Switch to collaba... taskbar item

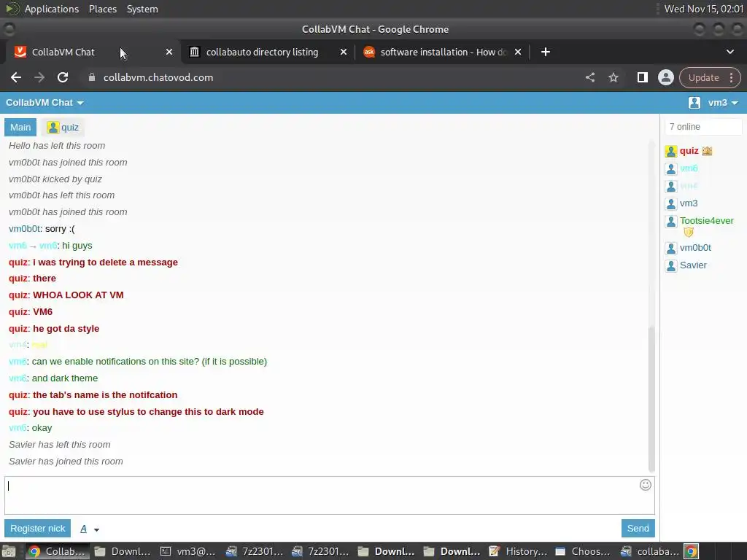[x=649, y=551]
